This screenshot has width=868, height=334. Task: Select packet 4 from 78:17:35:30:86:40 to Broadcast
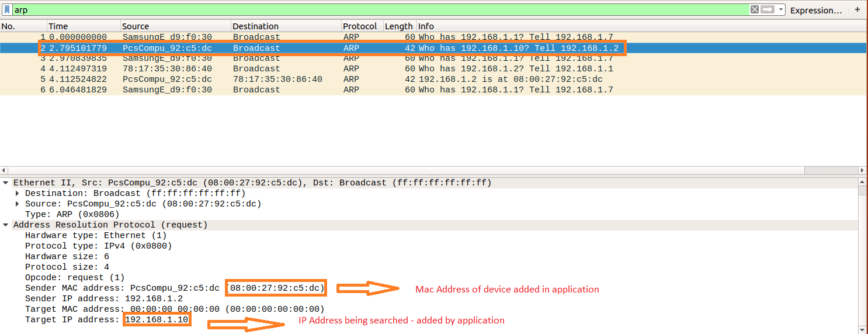(x=433, y=68)
